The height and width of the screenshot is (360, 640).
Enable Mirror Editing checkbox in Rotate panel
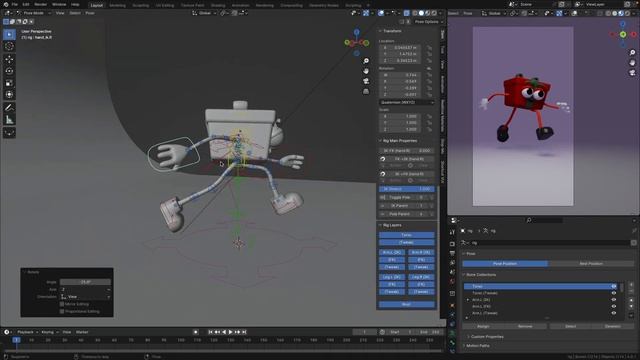tap(62, 304)
